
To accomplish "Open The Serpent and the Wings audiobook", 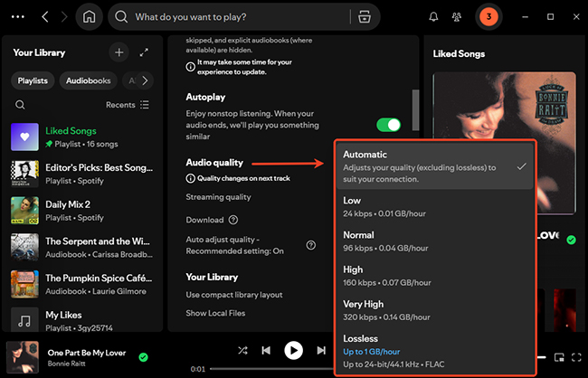I will (x=82, y=247).
